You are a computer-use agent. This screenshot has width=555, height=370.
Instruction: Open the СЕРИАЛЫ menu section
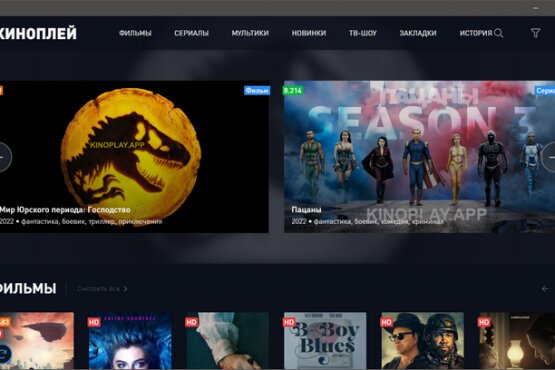coord(191,33)
